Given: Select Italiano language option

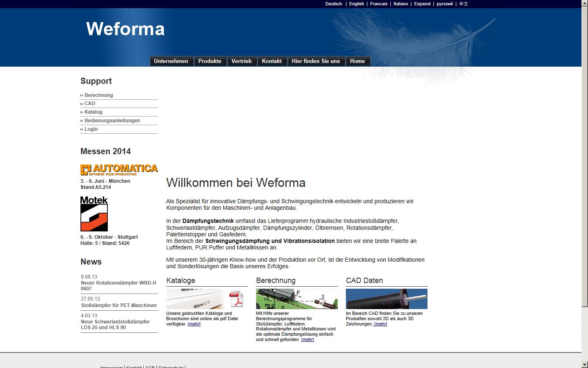Looking at the screenshot, I should pyautogui.click(x=401, y=4).
